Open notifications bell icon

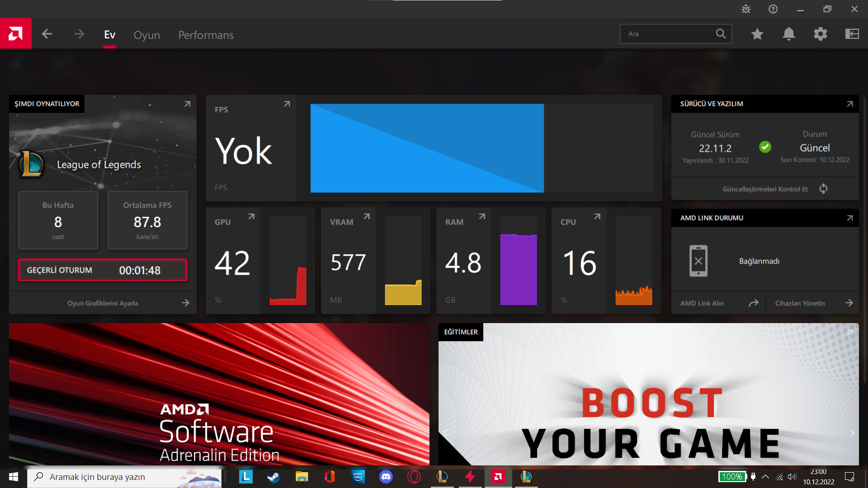[x=789, y=34]
